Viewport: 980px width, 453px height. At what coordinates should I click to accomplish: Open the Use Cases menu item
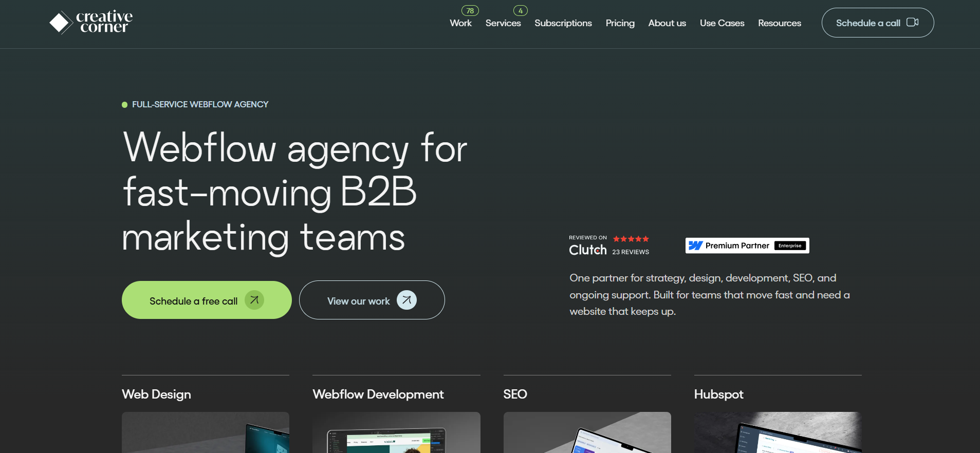click(x=722, y=23)
